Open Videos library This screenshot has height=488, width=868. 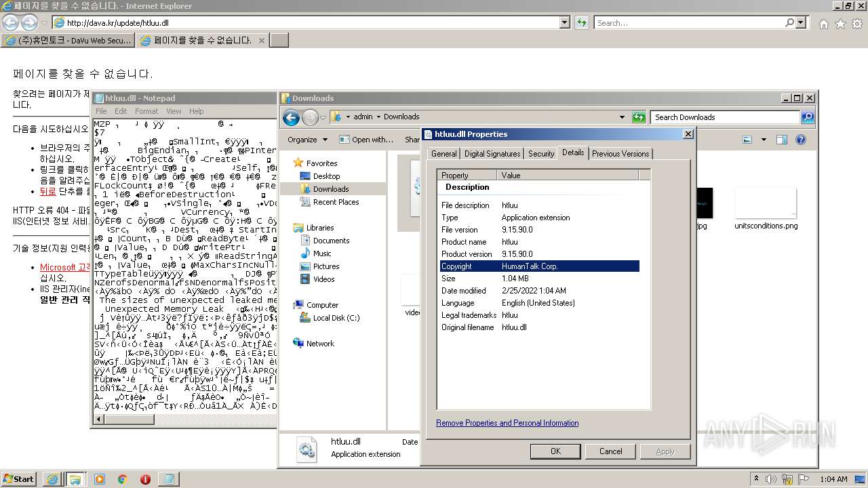(323, 279)
